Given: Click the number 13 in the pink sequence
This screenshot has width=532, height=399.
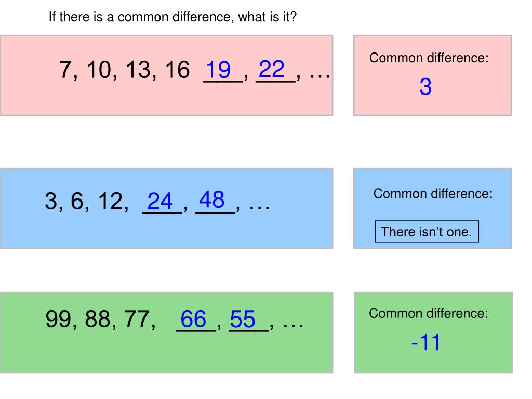Looking at the screenshot, I should [138, 70].
